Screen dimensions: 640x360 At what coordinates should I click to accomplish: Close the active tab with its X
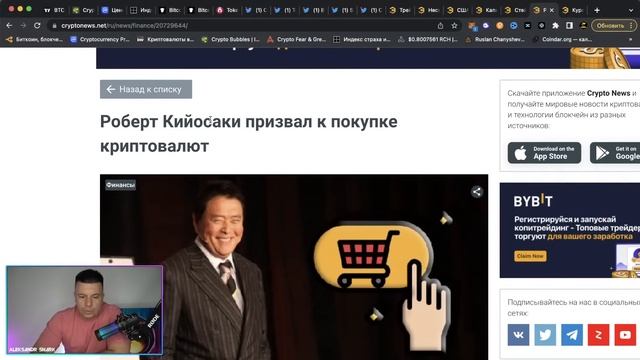pyautogui.click(x=552, y=10)
